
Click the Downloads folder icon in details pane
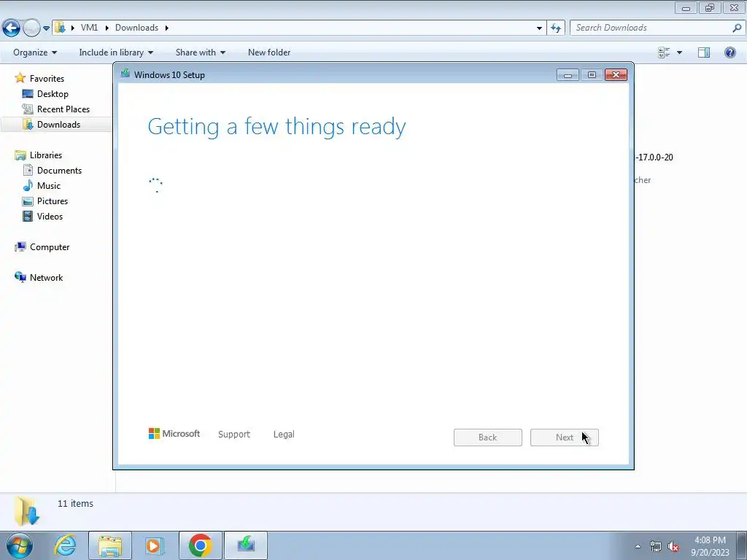pos(27,511)
